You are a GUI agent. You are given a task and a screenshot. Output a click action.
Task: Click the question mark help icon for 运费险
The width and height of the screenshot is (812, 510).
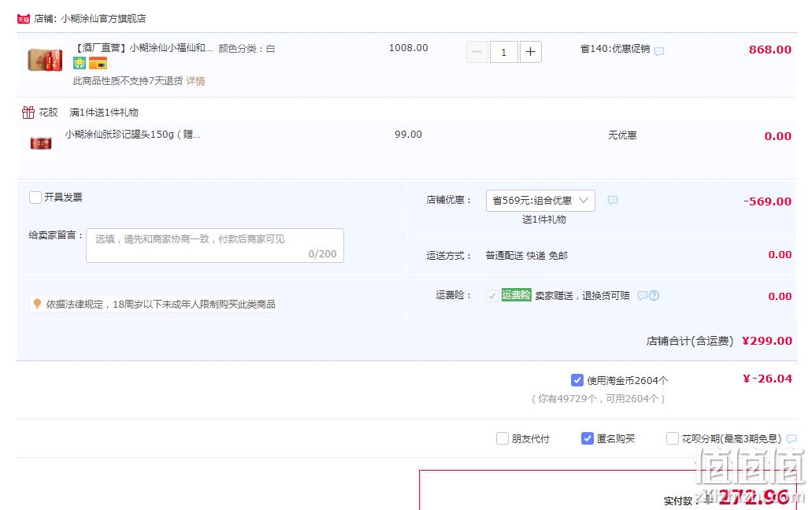pyautogui.click(x=654, y=296)
